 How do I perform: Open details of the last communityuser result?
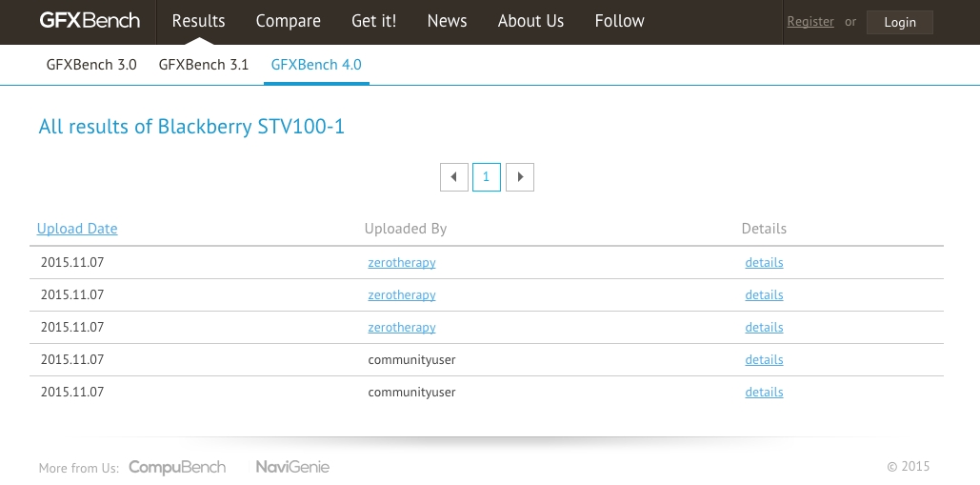coord(764,393)
